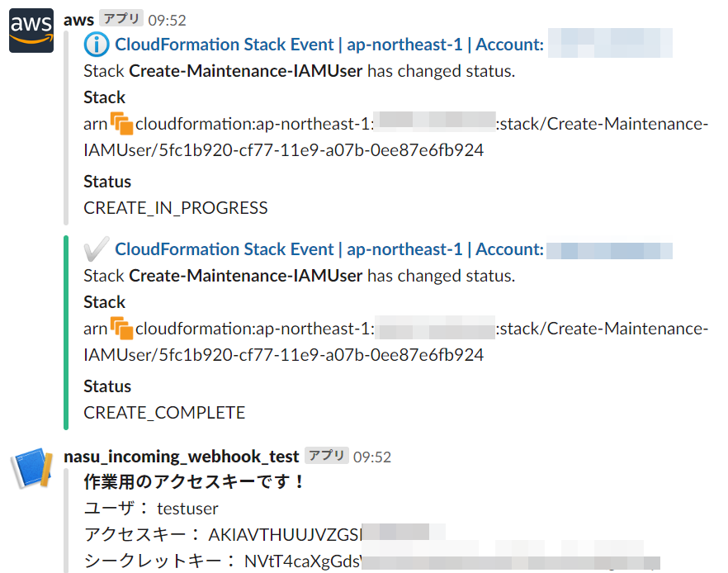Click the nasu_incoming_webhook_test notebook avatar
The image size is (728, 573).
click(x=31, y=467)
